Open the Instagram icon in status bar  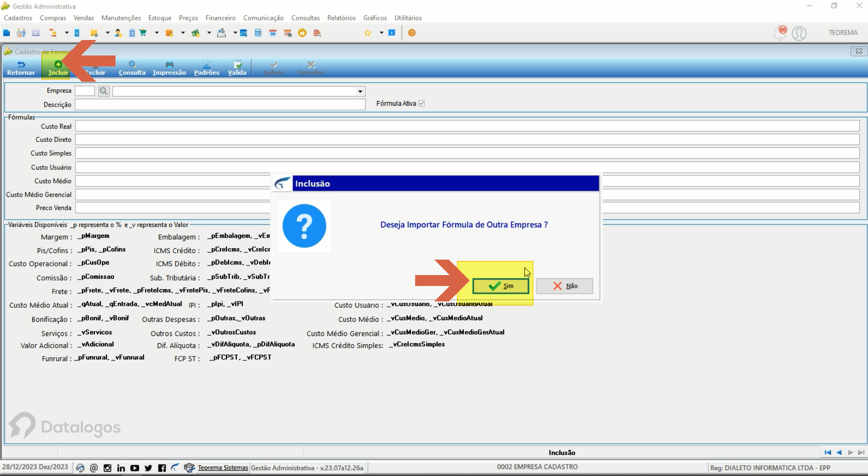[107, 468]
